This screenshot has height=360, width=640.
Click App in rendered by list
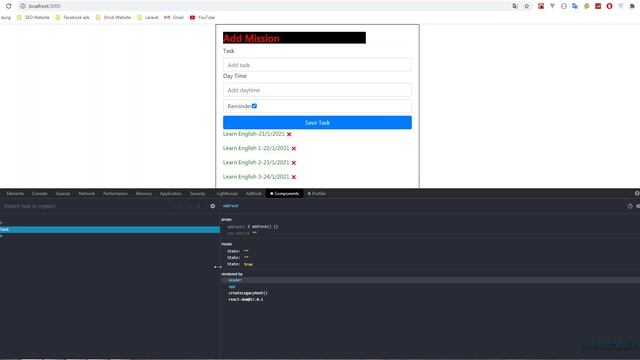[x=232, y=287]
